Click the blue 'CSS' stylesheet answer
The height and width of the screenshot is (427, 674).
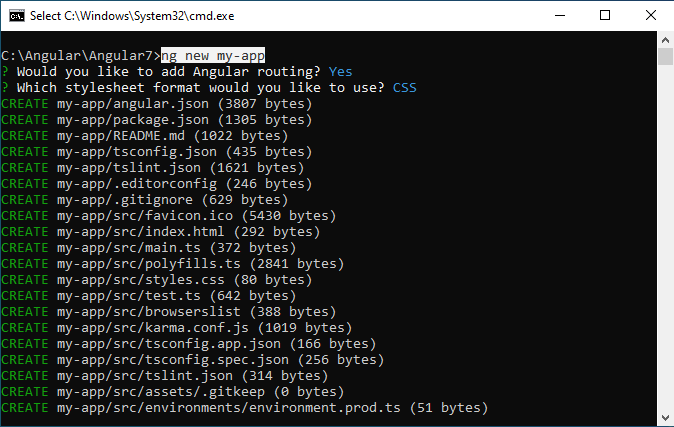404,88
